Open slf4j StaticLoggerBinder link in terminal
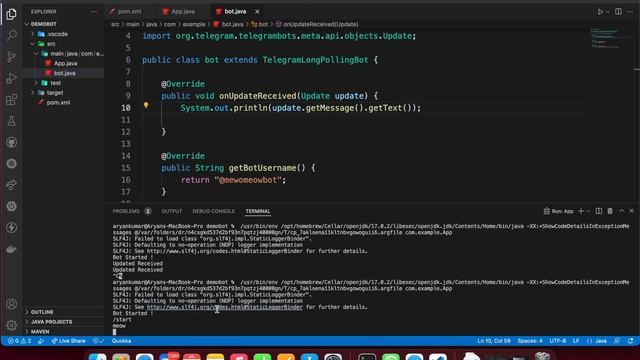The width and height of the screenshot is (640, 360). tap(224, 307)
